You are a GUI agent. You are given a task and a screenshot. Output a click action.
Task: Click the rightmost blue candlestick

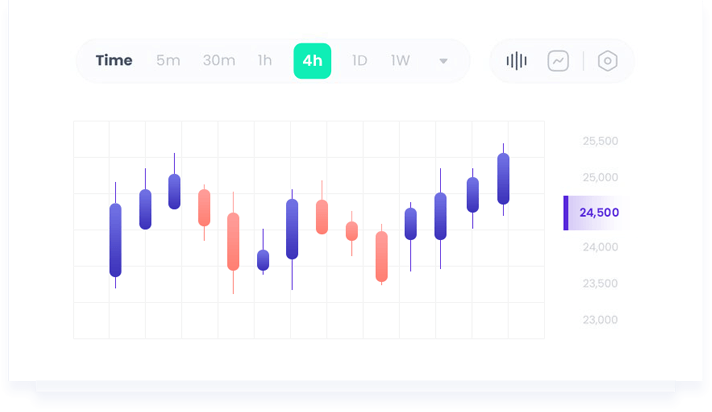503,179
